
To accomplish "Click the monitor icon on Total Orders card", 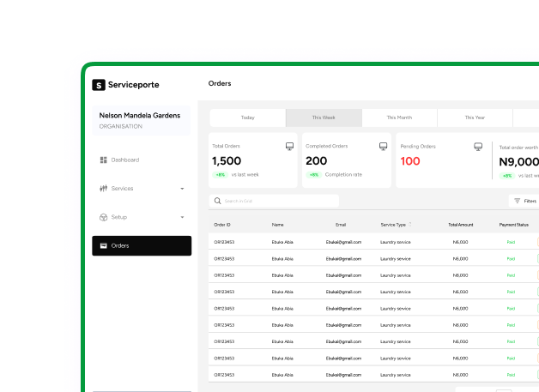I will 289,147.
